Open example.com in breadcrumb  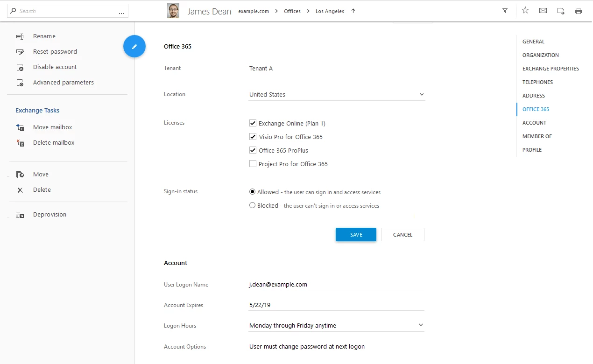pyautogui.click(x=254, y=11)
